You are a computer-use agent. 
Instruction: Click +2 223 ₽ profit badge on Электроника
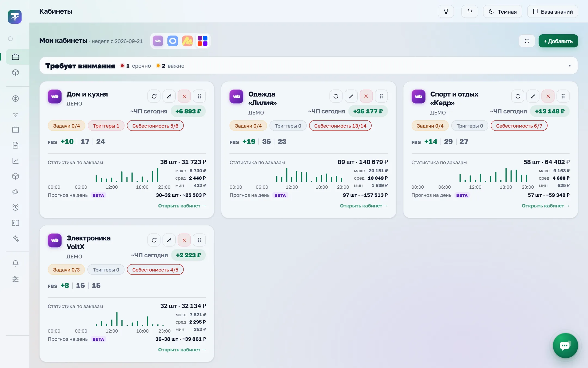188,255
